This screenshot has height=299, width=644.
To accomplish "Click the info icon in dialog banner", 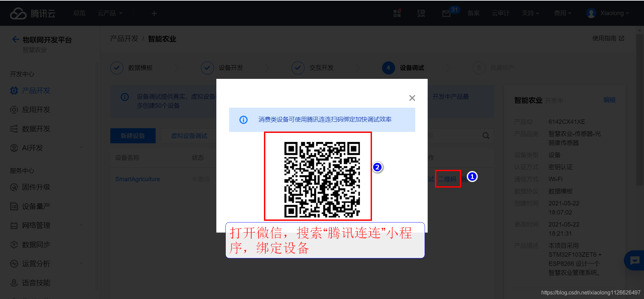I will (244, 120).
